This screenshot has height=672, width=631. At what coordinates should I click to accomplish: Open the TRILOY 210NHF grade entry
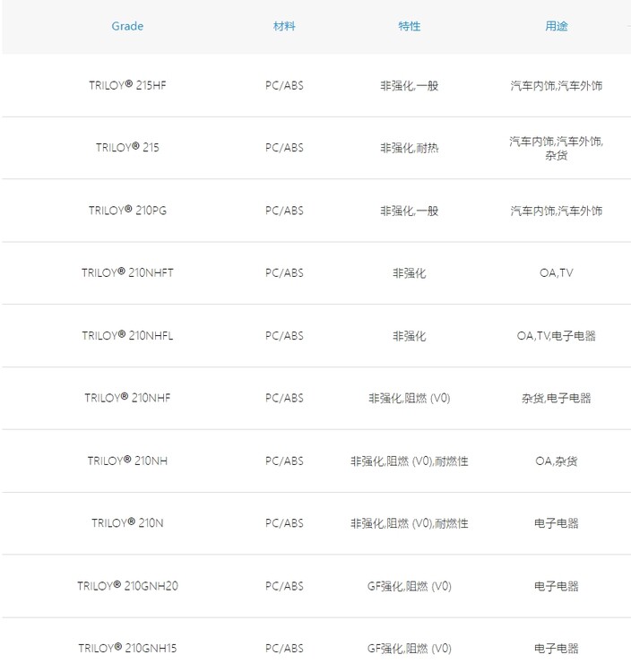click(127, 398)
